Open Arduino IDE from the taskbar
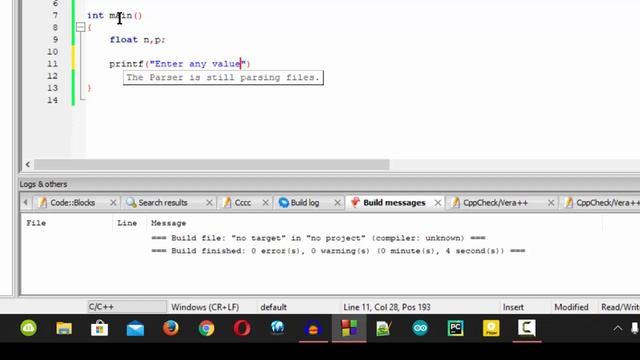This screenshot has width=640, height=360. [420, 328]
